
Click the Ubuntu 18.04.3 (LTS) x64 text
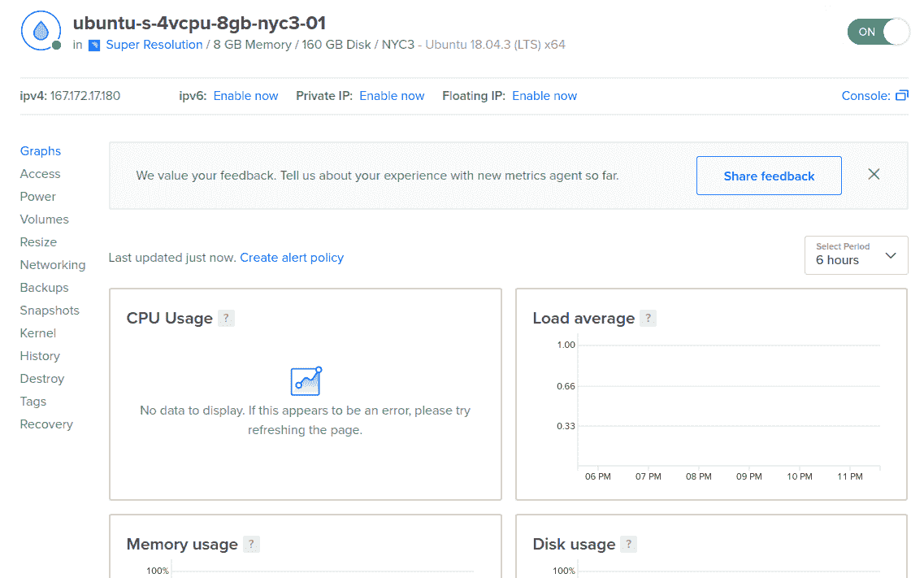click(495, 45)
